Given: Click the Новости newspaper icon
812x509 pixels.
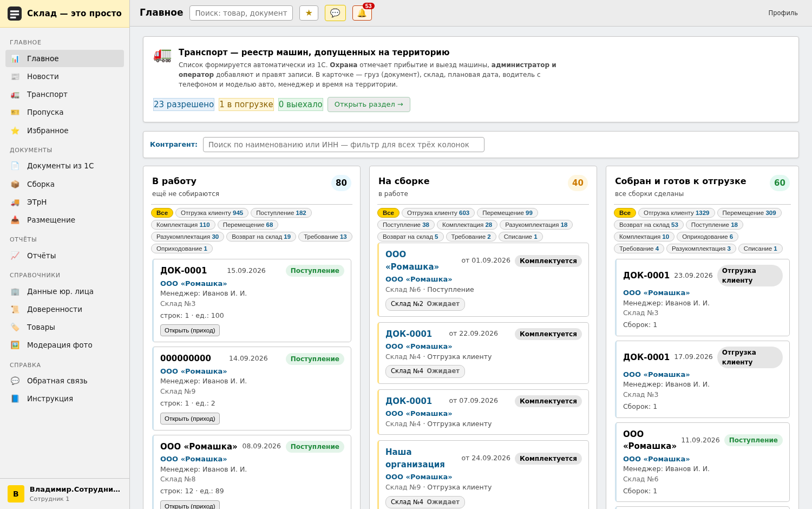Looking at the screenshot, I should coord(15,76).
